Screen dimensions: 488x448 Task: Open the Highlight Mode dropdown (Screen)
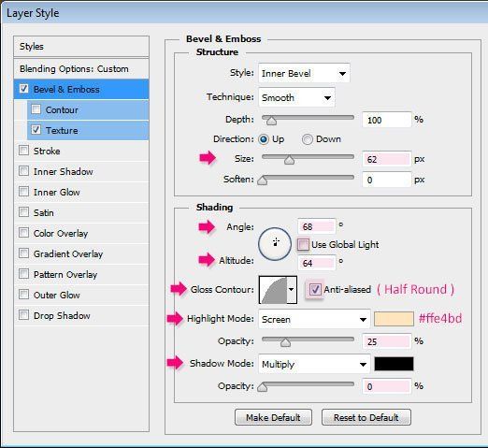pyautogui.click(x=314, y=319)
